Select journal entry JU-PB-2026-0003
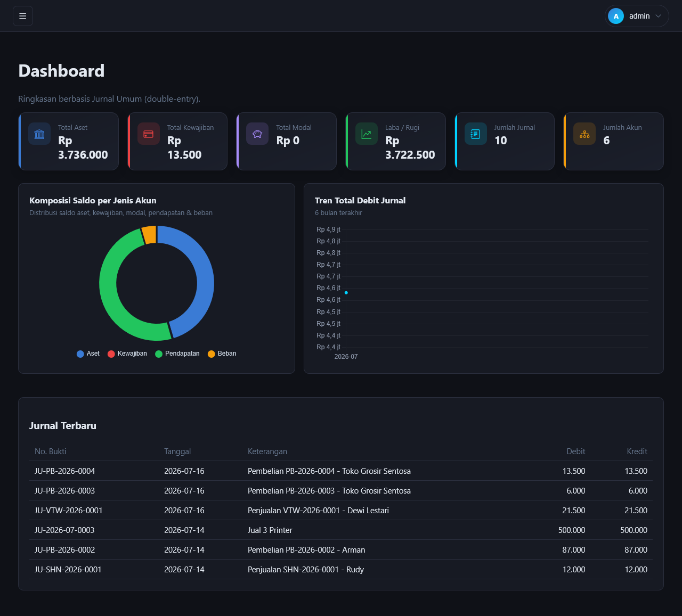This screenshot has height=616, width=682. (341, 491)
